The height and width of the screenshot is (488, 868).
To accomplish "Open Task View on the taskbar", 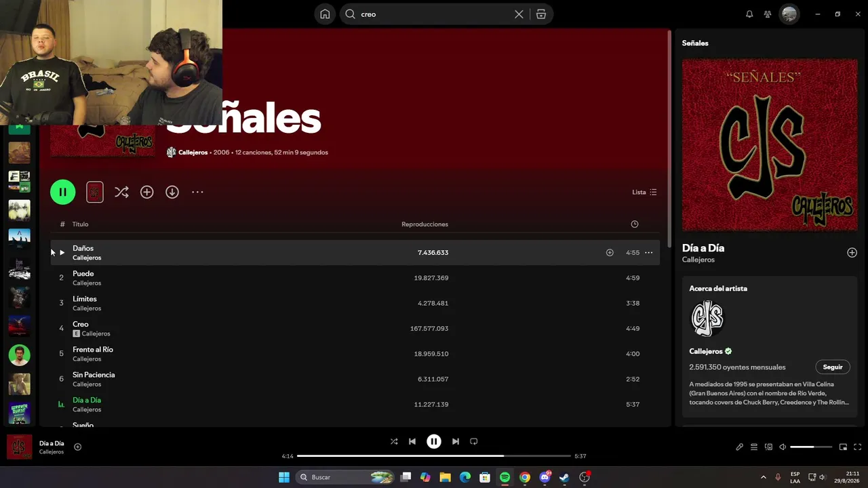I will [x=406, y=477].
